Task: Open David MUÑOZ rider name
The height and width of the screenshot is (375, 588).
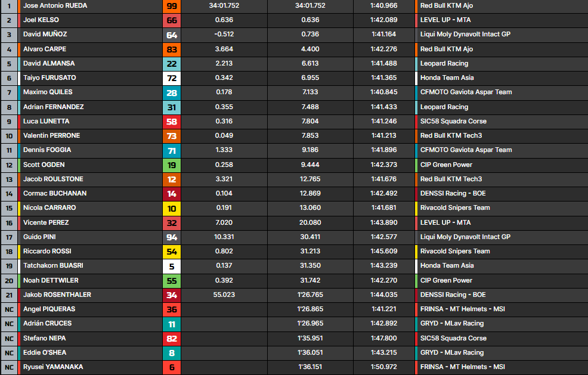Action: pyautogui.click(x=45, y=35)
